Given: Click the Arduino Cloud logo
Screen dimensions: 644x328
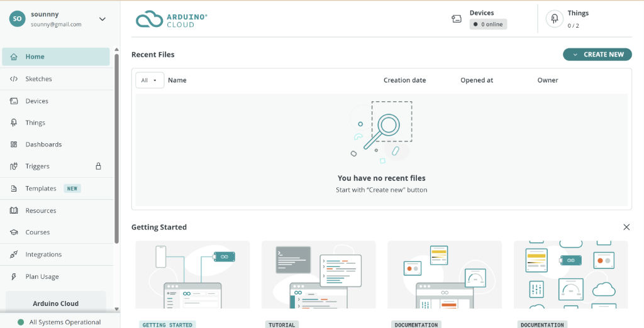Looking at the screenshot, I should (172, 19).
